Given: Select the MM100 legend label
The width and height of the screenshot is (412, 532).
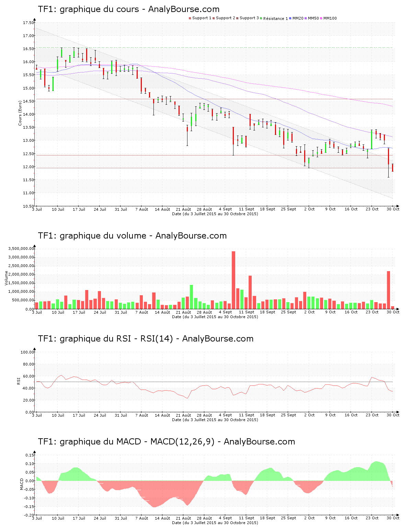Looking at the screenshot, I should coord(330,18).
